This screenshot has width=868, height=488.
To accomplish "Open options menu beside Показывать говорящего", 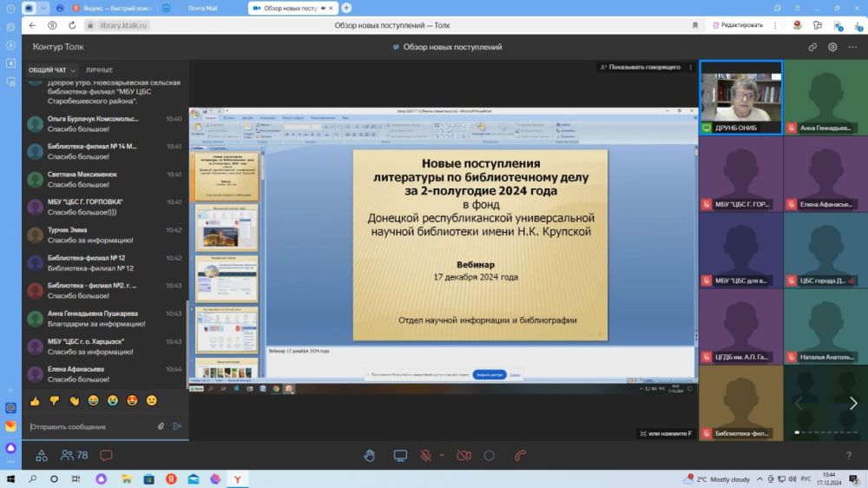I will (x=690, y=67).
